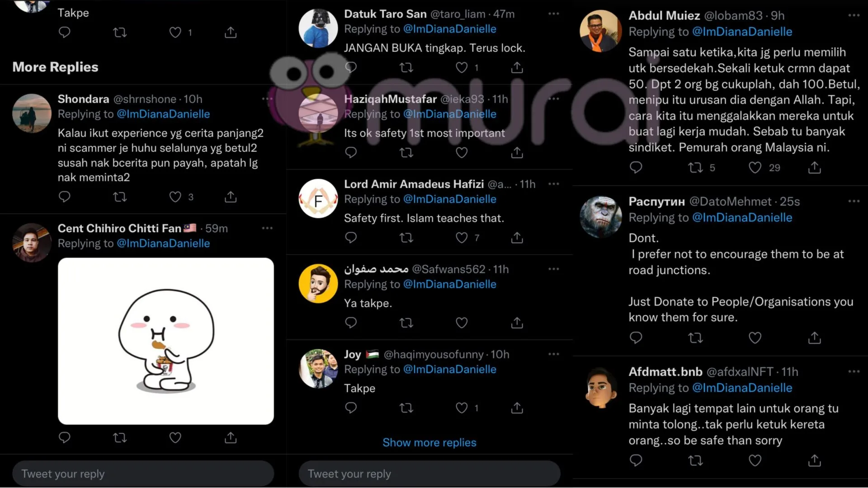This screenshot has width=868, height=488.
Task: Reply to Datuk Taro San's tweet
Action: [351, 67]
